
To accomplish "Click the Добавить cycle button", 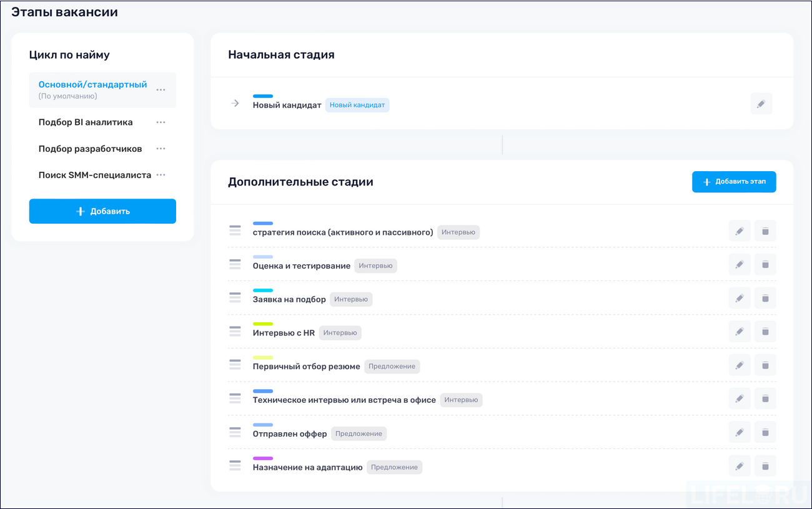I will point(102,211).
